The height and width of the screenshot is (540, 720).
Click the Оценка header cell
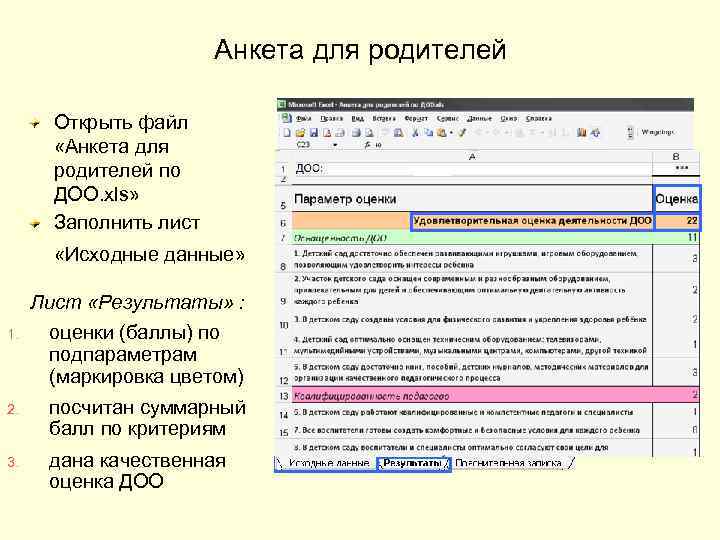tap(677, 199)
